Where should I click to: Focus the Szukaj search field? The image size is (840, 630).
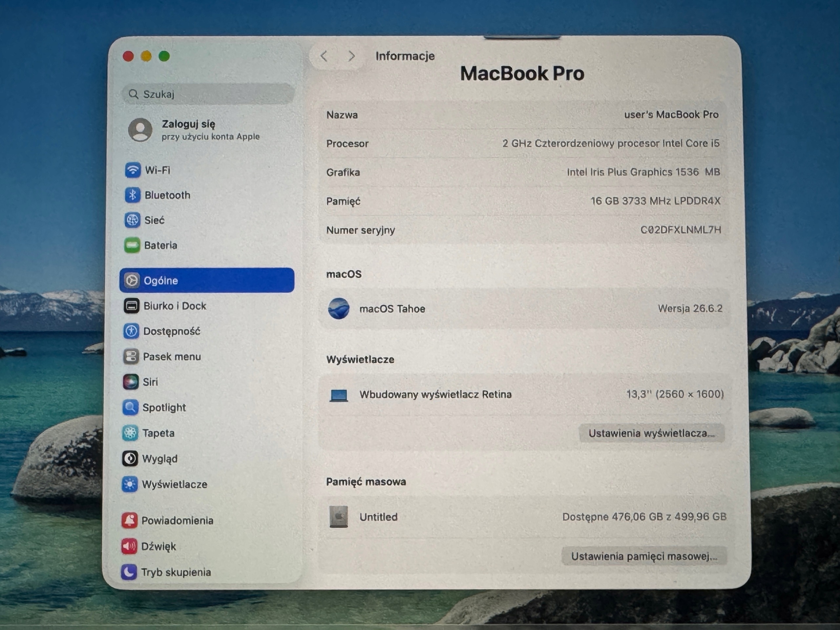point(208,94)
